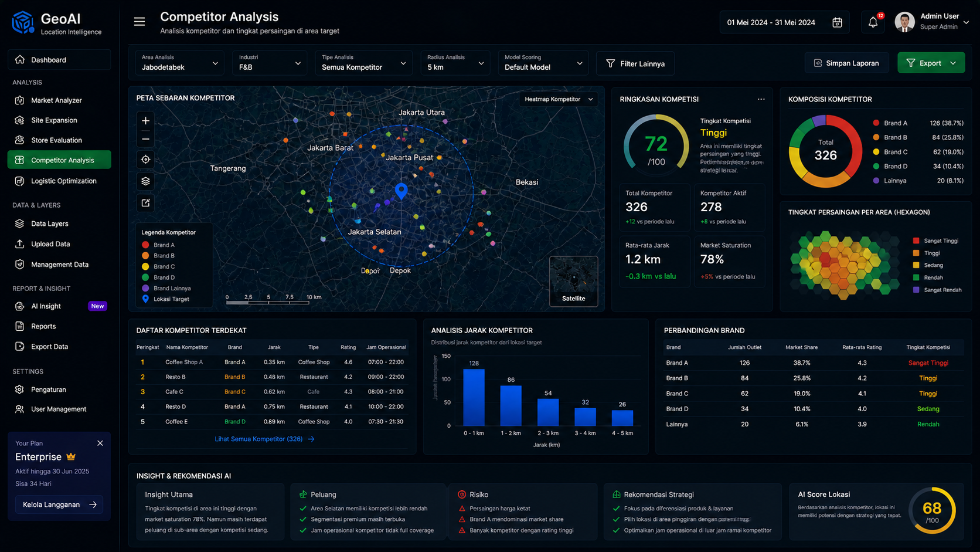
Task: Open the Tipe Analisis Semua Kompetitor dropdown
Action: click(x=363, y=63)
